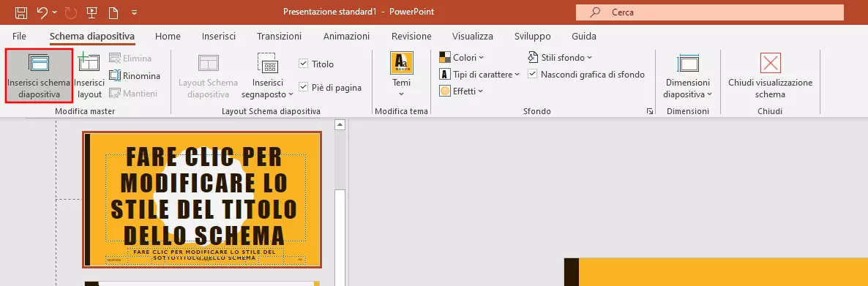Open Dimensioni diapositiva dropdown
The height and width of the screenshot is (286, 868).
pyautogui.click(x=688, y=76)
